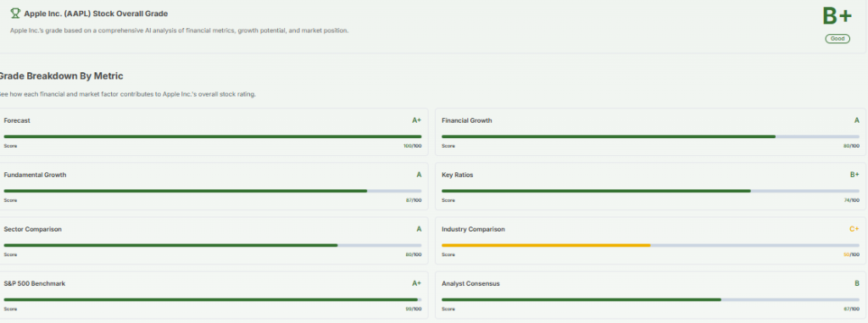Viewport: 868px width, 323px height.
Task: Click the Analyst Consensus progress bar
Action: [650, 299]
